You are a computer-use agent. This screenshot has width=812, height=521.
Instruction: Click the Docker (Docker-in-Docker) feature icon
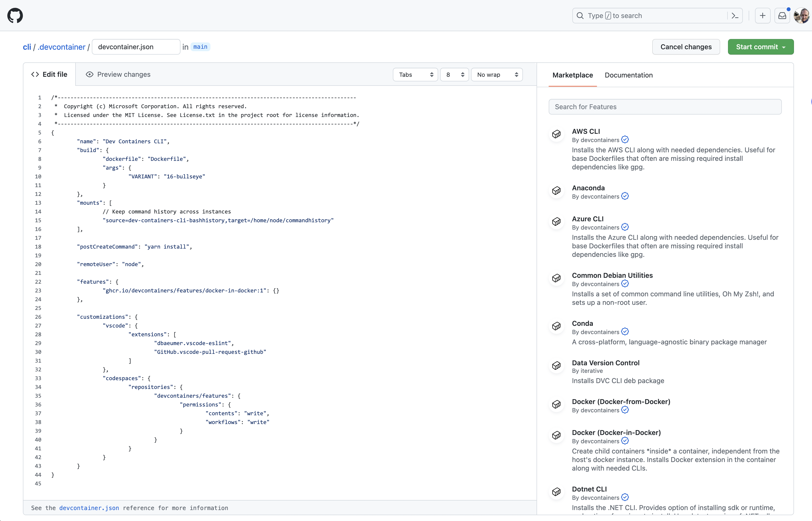point(557,435)
